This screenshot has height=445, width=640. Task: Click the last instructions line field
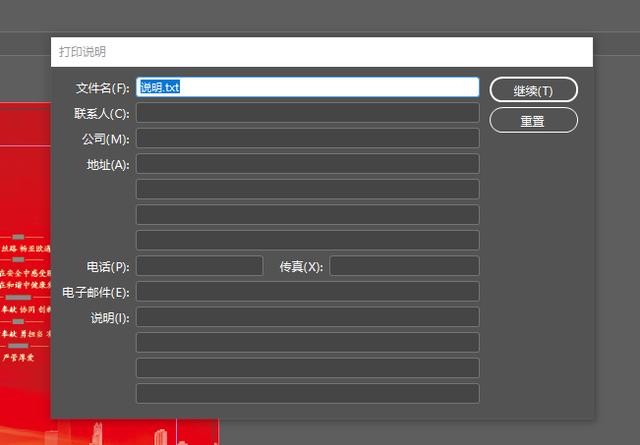click(307, 393)
